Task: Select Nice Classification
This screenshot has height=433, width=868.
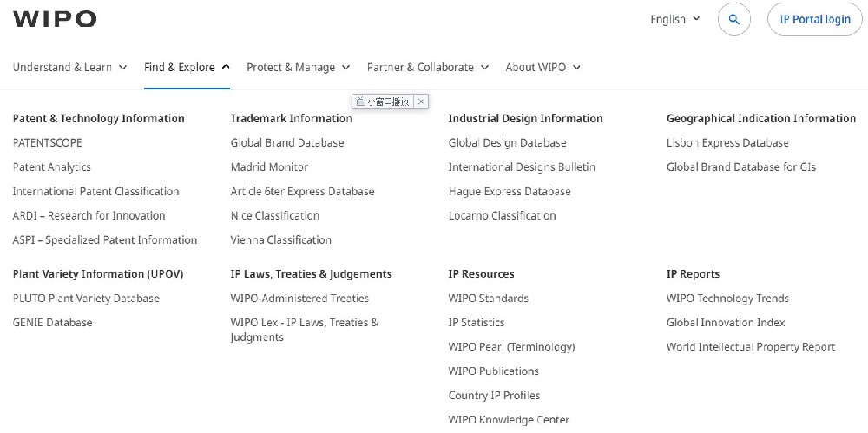Action: [x=275, y=216]
